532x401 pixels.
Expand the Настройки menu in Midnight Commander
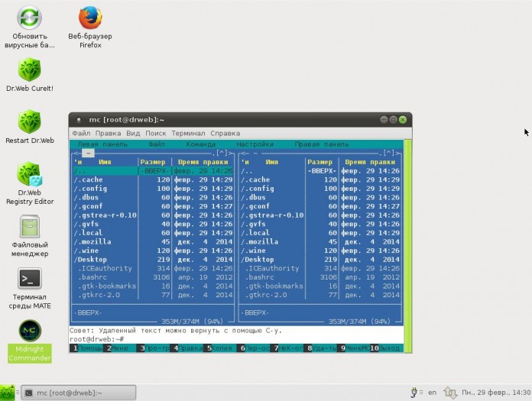pos(255,144)
